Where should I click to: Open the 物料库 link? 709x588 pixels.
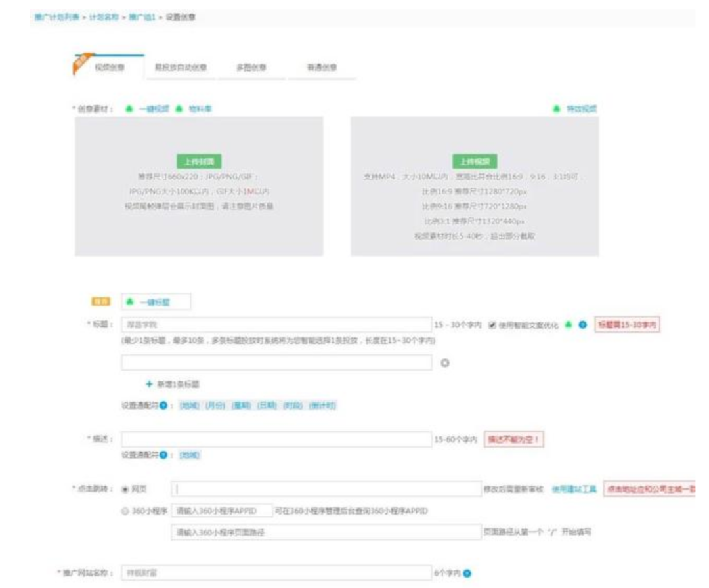tap(200, 109)
